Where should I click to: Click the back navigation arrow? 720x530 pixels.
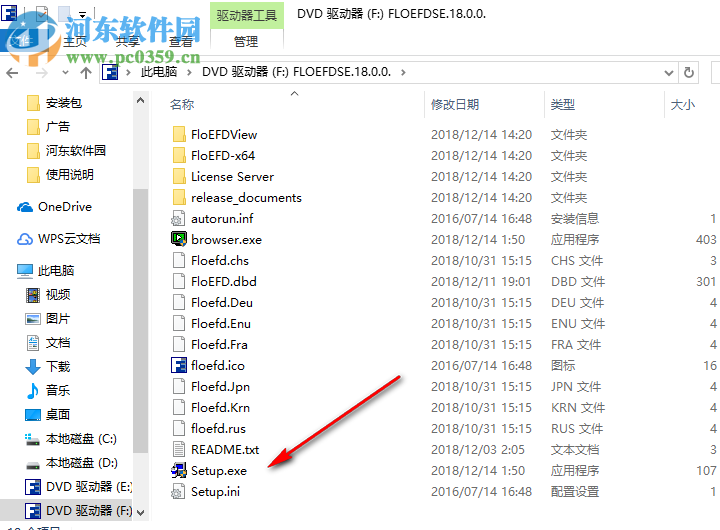tap(12, 73)
